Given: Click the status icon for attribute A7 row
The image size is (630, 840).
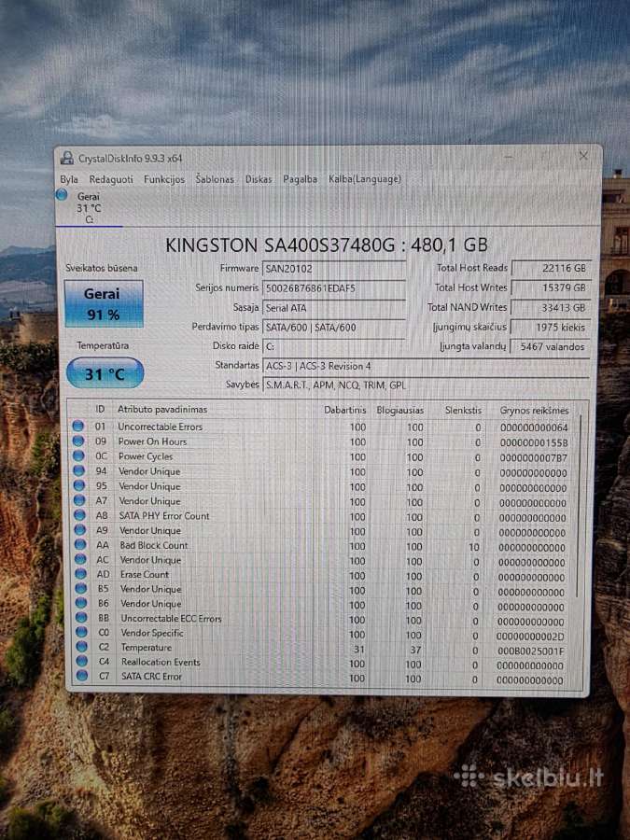Looking at the screenshot, I should point(79,500).
